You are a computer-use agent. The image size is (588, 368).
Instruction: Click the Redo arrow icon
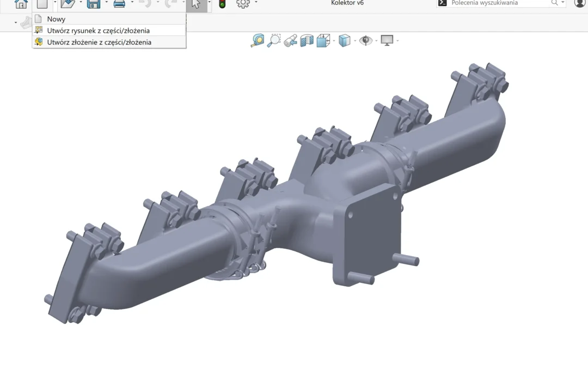click(x=171, y=4)
